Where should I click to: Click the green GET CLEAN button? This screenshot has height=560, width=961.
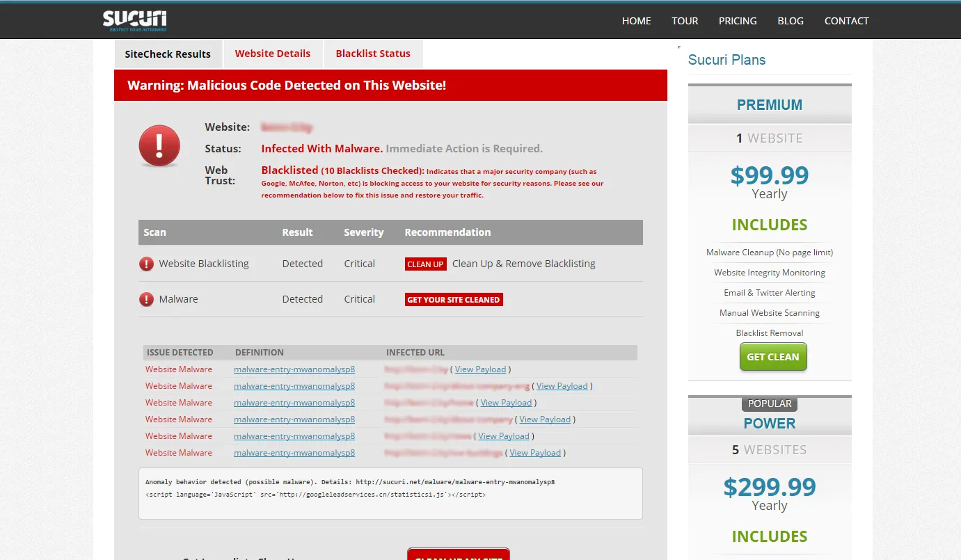click(773, 357)
